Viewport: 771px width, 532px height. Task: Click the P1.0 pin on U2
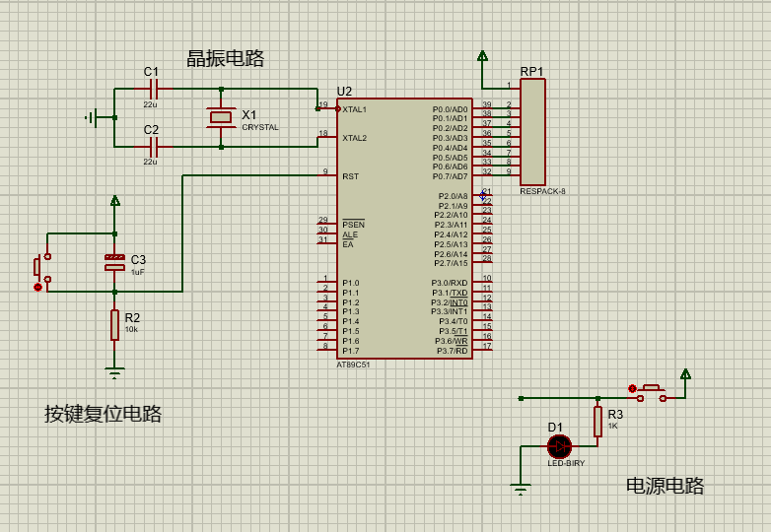[x=351, y=283]
